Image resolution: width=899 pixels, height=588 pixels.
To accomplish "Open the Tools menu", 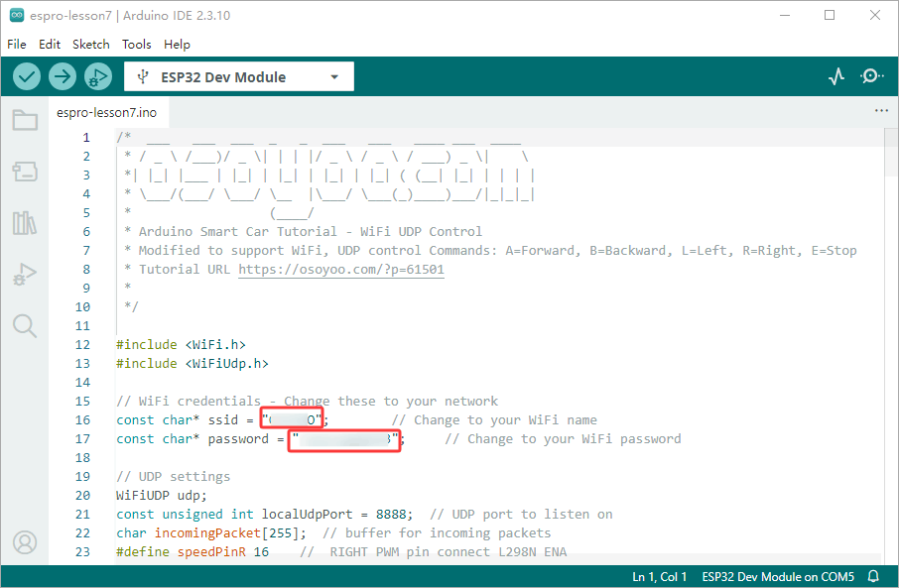I will click(x=137, y=45).
